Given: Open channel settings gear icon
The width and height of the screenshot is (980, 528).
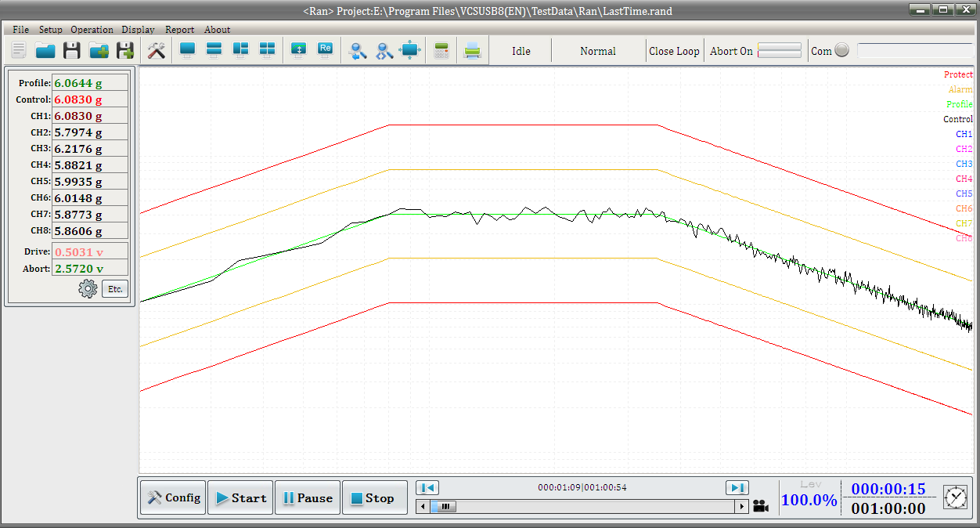Looking at the screenshot, I should (88, 289).
